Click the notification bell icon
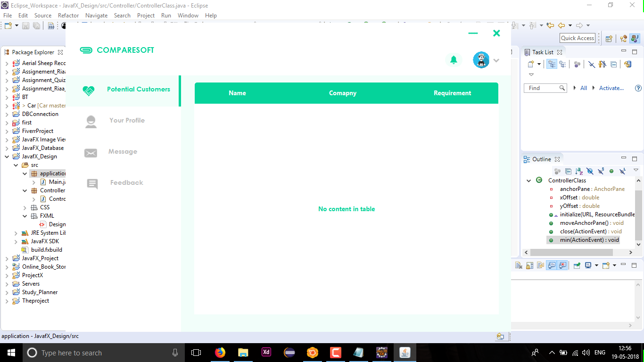This screenshot has height=362, width=644. point(454,60)
